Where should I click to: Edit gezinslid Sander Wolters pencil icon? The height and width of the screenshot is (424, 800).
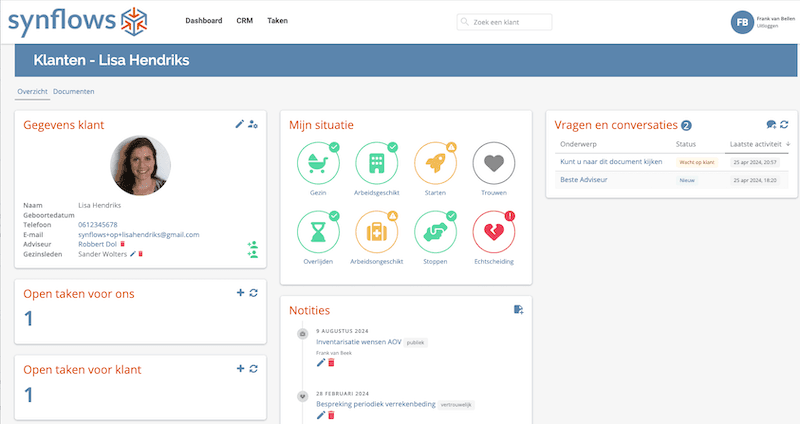point(133,254)
